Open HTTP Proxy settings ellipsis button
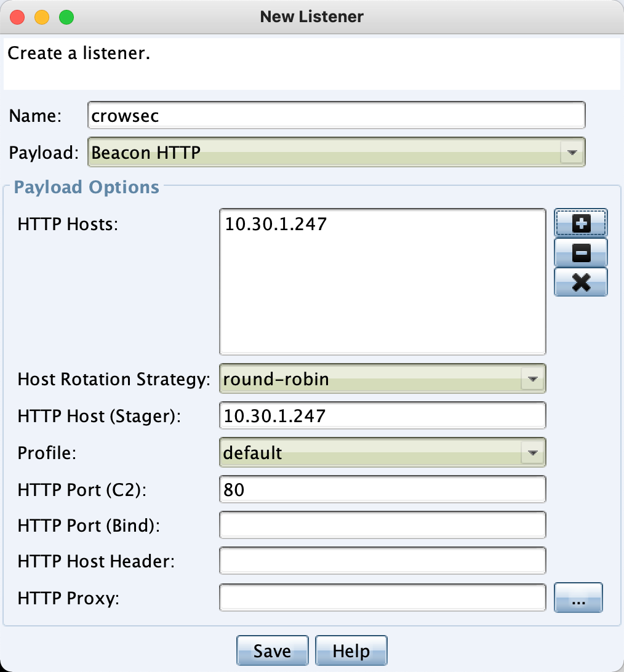Screen dimensions: 624x672 [578, 598]
